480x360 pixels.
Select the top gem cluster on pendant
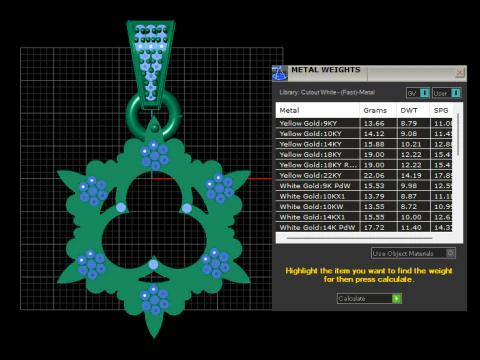point(154,155)
